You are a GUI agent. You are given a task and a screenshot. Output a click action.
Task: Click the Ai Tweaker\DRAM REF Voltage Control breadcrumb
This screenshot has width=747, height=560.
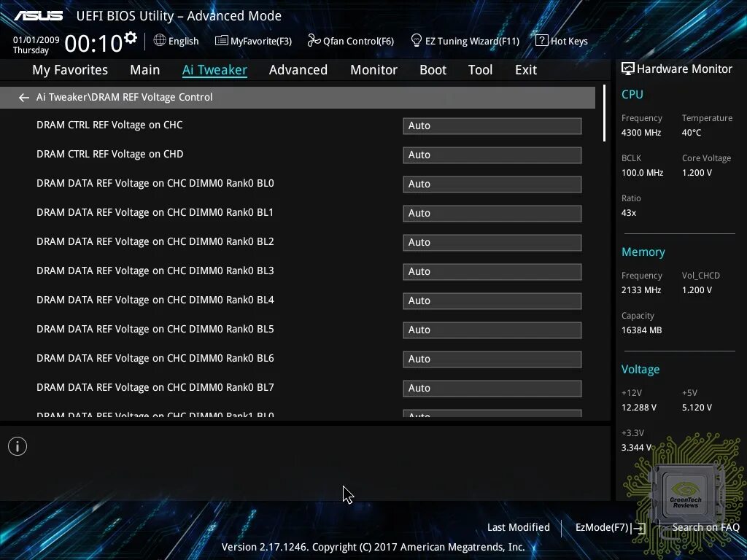click(x=124, y=97)
